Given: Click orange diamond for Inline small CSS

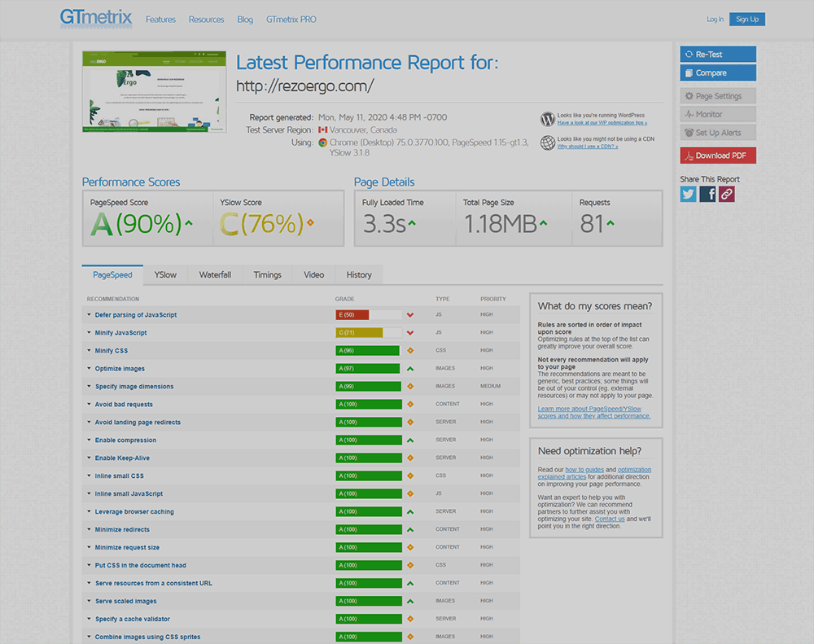Looking at the screenshot, I should 410,475.
